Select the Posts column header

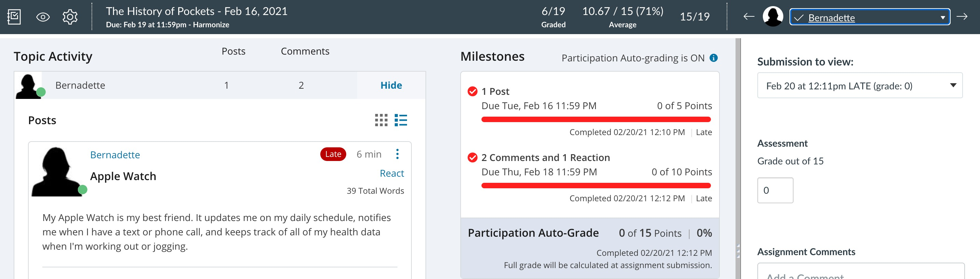(233, 51)
